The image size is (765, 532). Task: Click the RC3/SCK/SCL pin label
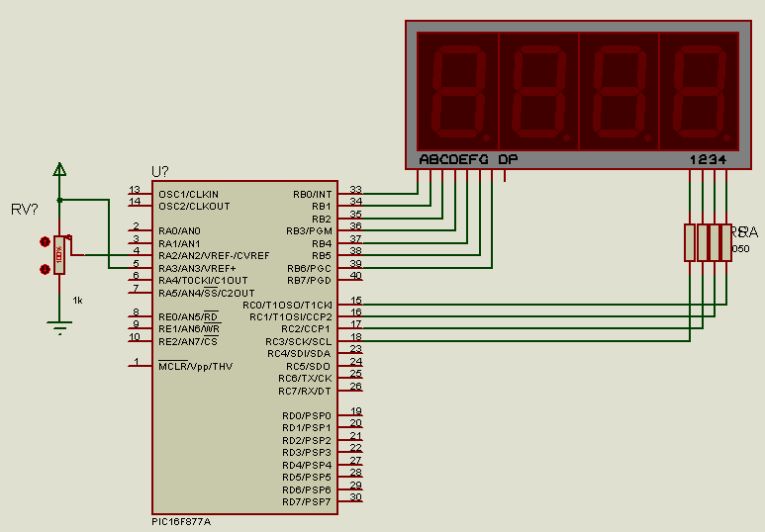pyautogui.click(x=299, y=341)
